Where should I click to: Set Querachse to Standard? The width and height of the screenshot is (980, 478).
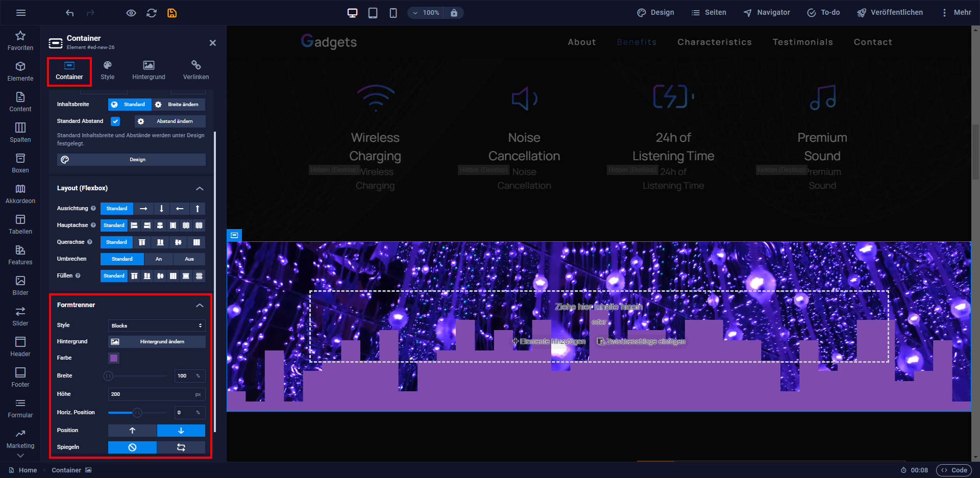pyautogui.click(x=116, y=242)
